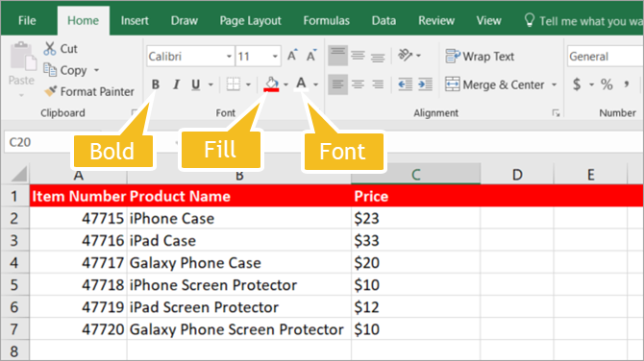The height and width of the screenshot is (361, 644).
Task: Open the font size 11 dropdown
Action: (x=275, y=57)
